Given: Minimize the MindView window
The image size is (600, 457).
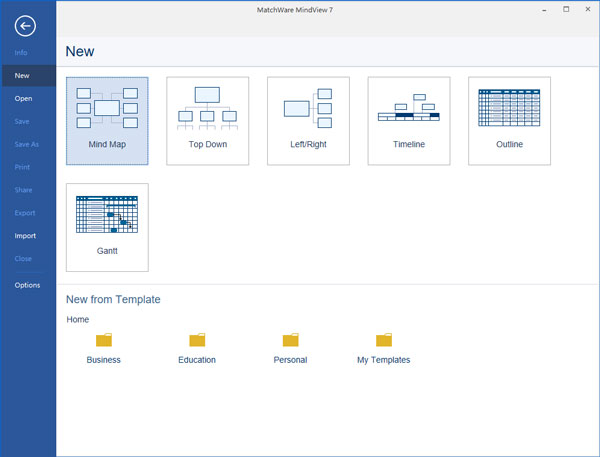Looking at the screenshot, I should pyautogui.click(x=544, y=10).
